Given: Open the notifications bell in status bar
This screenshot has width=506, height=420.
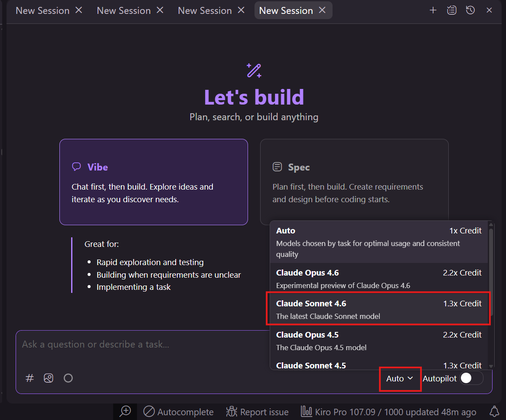Looking at the screenshot, I should [494, 411].
